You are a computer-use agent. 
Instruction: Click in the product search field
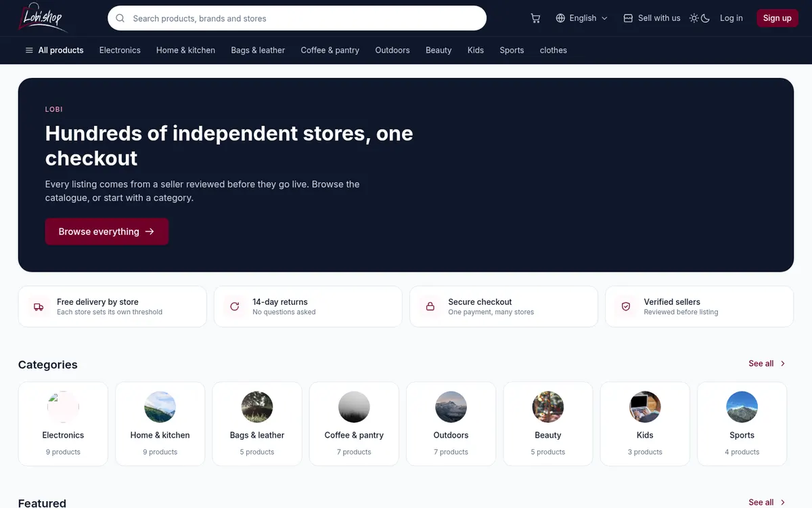point(297,18)
